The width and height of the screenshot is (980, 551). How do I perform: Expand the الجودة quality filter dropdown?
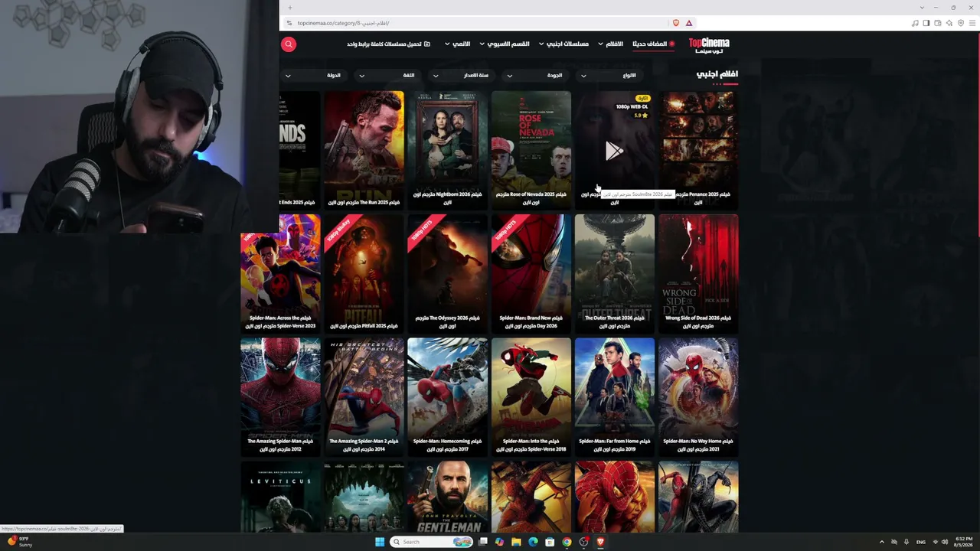(x=534, y=76)
